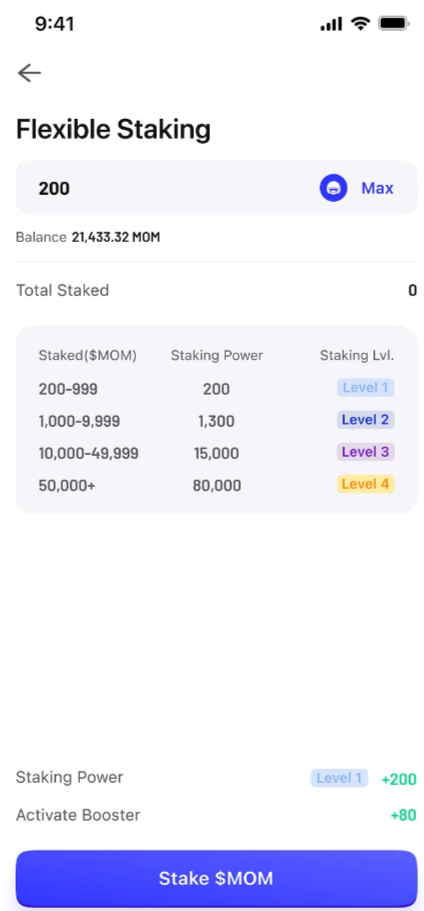Tap the Balance 21,433.32 MOM text
This screenshot has height=911, width=424.
[x=88, y=237]
